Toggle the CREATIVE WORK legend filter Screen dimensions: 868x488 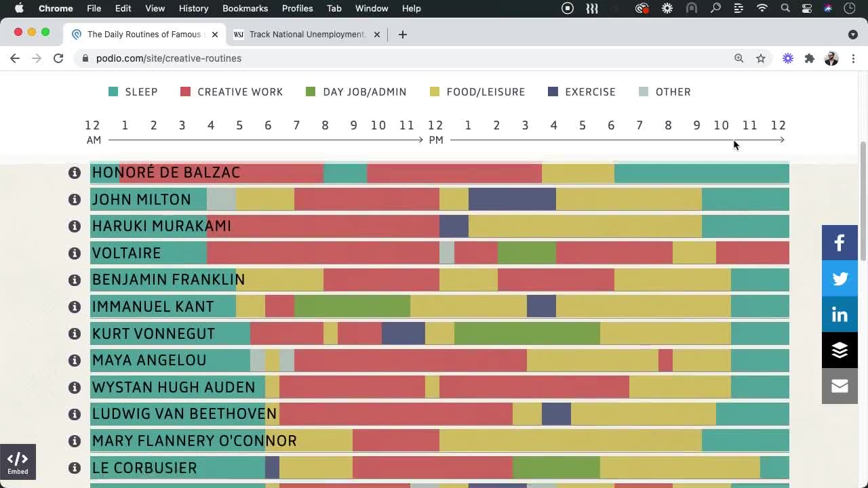tap(231, 91)
